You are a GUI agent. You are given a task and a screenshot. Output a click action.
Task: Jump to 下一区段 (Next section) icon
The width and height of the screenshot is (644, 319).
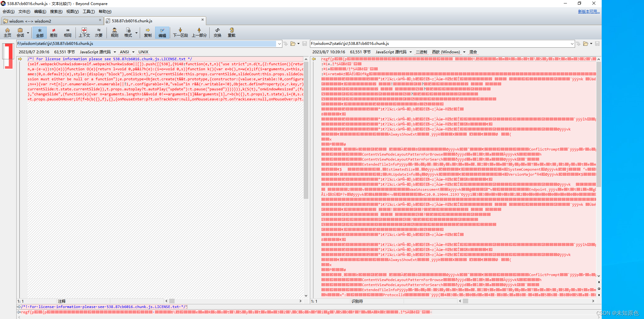coord(180,32)
